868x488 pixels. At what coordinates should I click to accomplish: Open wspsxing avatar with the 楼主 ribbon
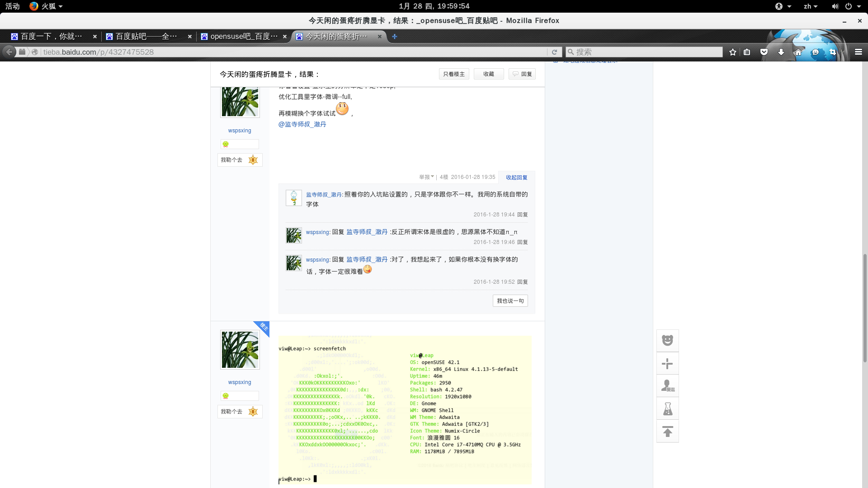pos(240,350)
